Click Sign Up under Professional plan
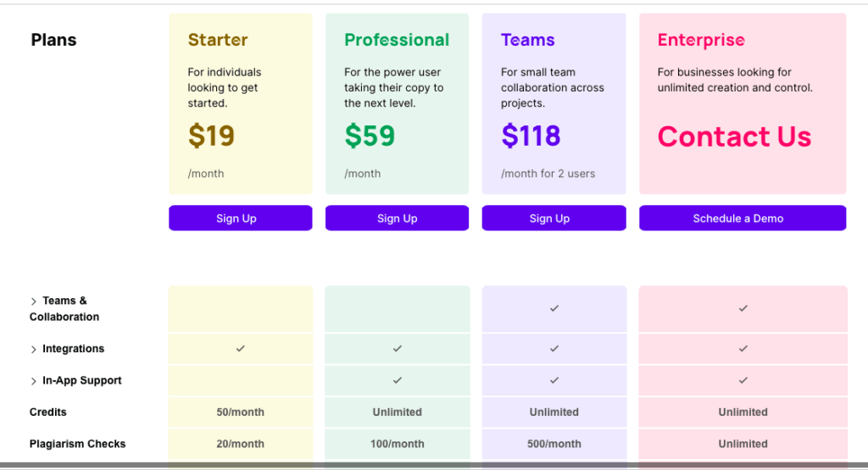Viewport: 868px width, 470px height. point(397,218)
